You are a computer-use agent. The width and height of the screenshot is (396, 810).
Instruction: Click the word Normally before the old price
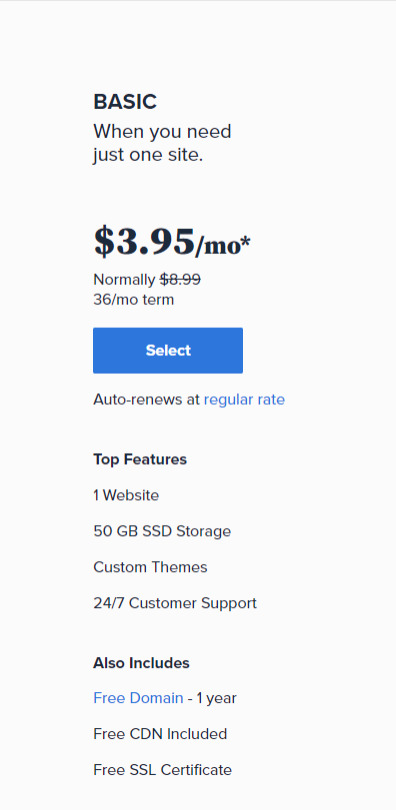tap(124, 279)
